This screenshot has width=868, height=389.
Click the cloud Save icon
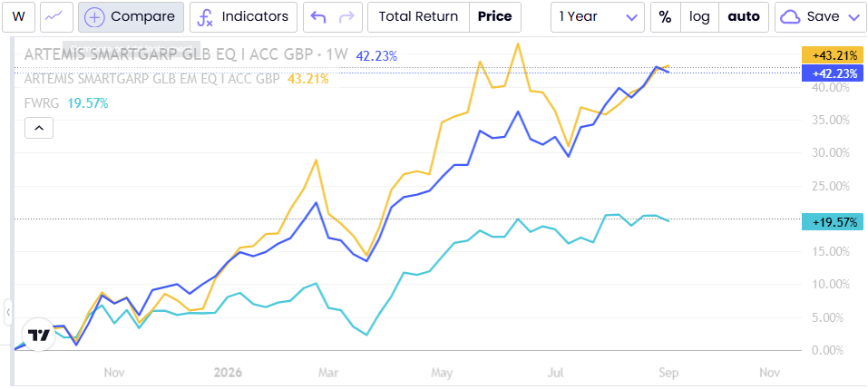coord(789,16)
